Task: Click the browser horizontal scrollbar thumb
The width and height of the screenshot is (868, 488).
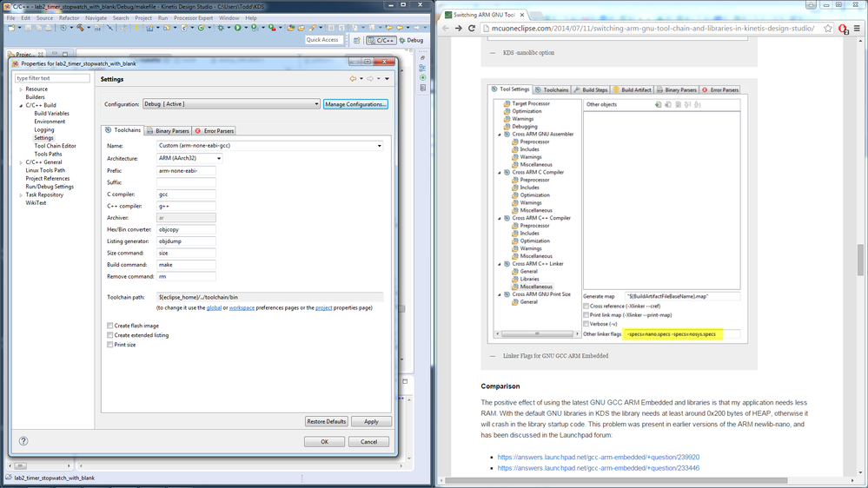Action: pyautogui.click(x=616, y=480)
